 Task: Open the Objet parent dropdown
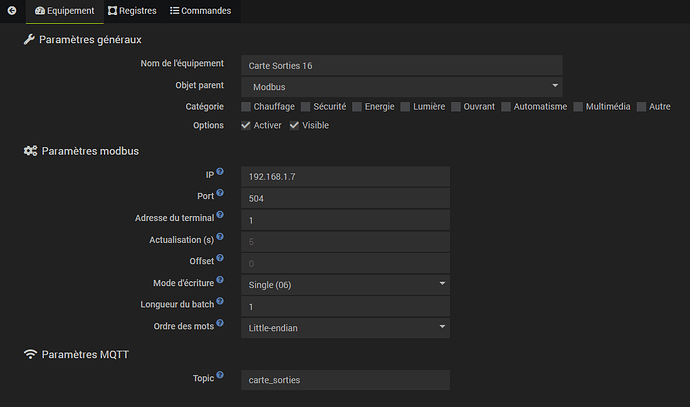click(401, 87)
